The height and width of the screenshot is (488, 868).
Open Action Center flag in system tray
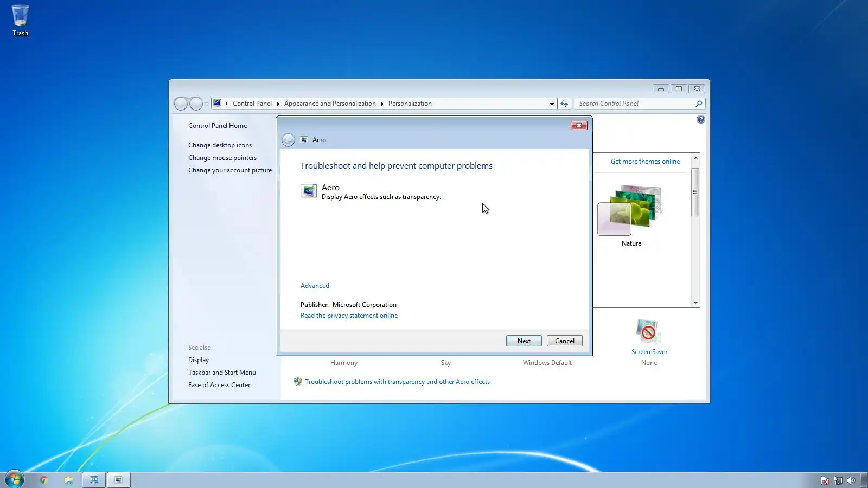(825, 480)
